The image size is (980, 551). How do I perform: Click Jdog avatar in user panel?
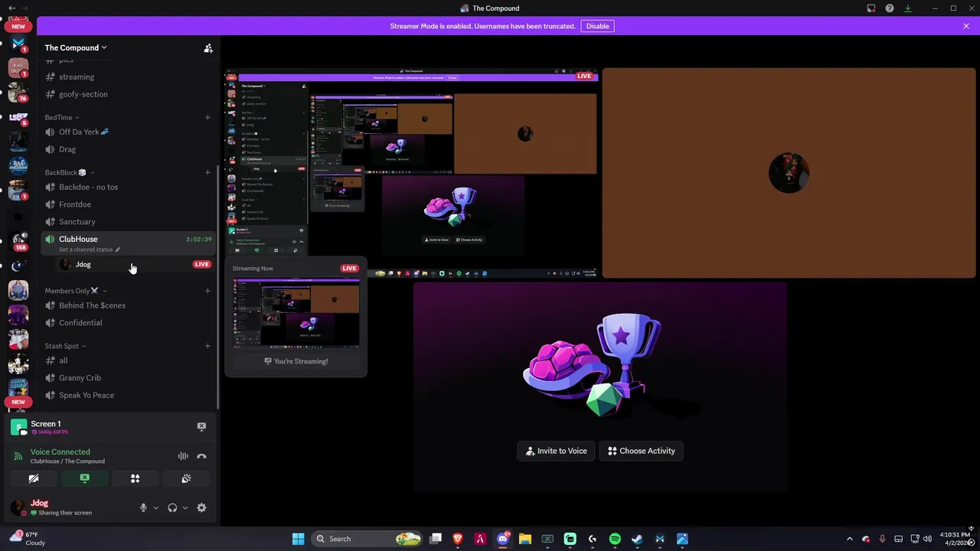coord(18,507)
